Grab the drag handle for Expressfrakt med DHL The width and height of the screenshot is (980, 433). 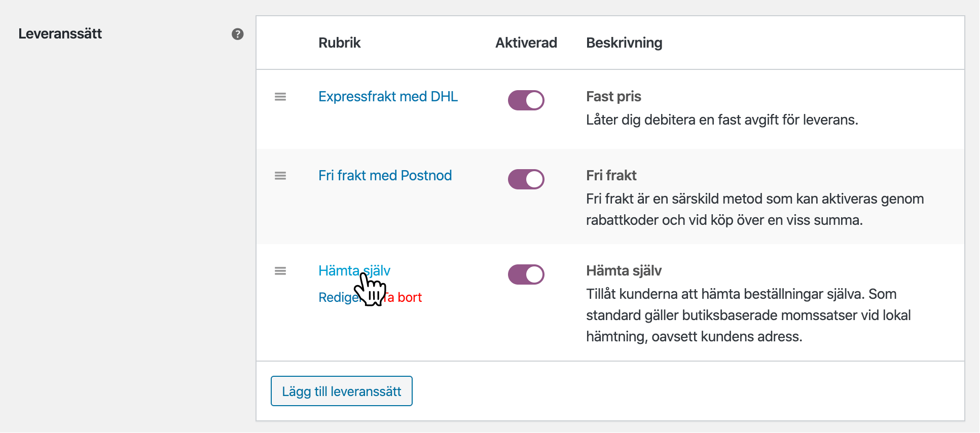280,97
